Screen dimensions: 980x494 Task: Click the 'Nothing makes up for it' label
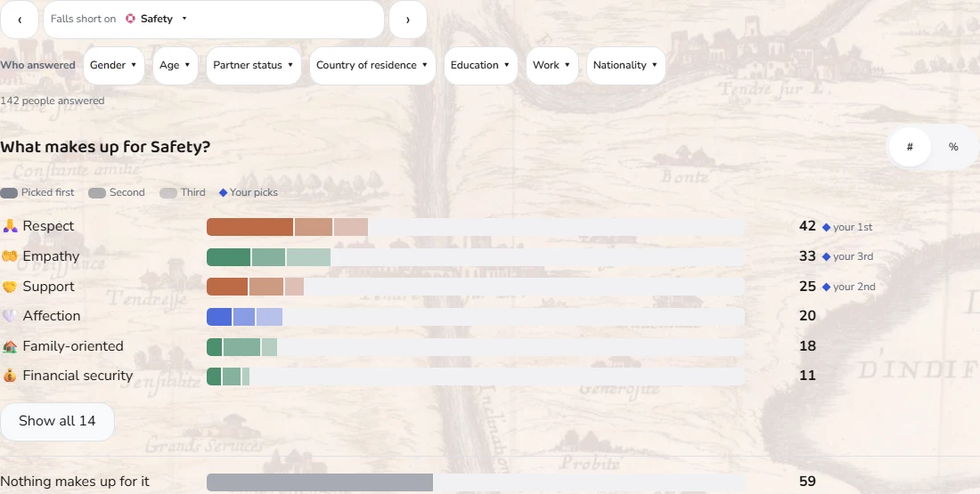[x=75, y=482]
